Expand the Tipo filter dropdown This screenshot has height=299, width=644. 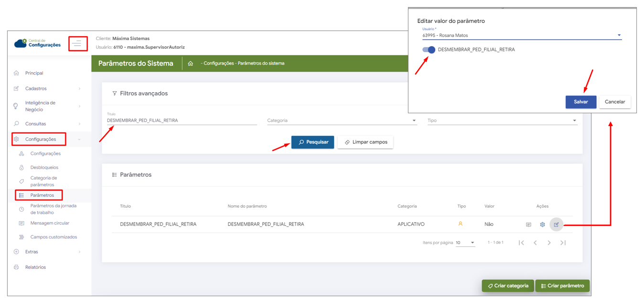[x=502, y=121]
